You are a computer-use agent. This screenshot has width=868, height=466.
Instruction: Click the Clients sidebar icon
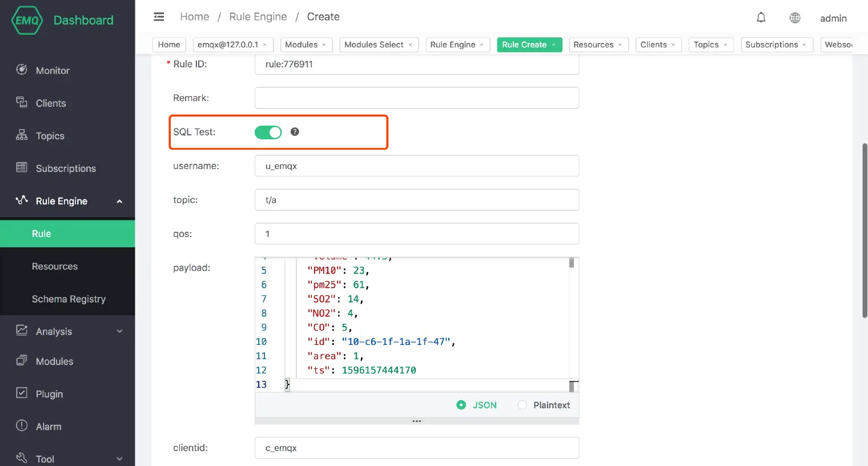pos(22,102)
